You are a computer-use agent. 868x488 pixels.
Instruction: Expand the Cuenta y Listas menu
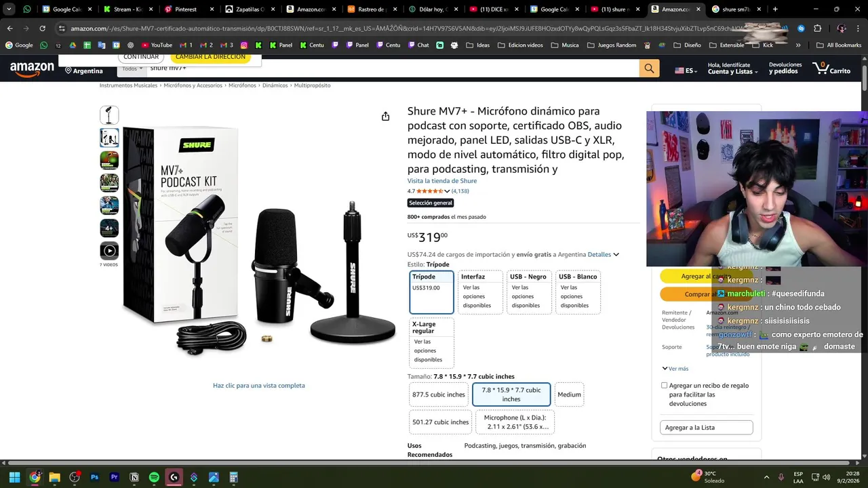732,68
